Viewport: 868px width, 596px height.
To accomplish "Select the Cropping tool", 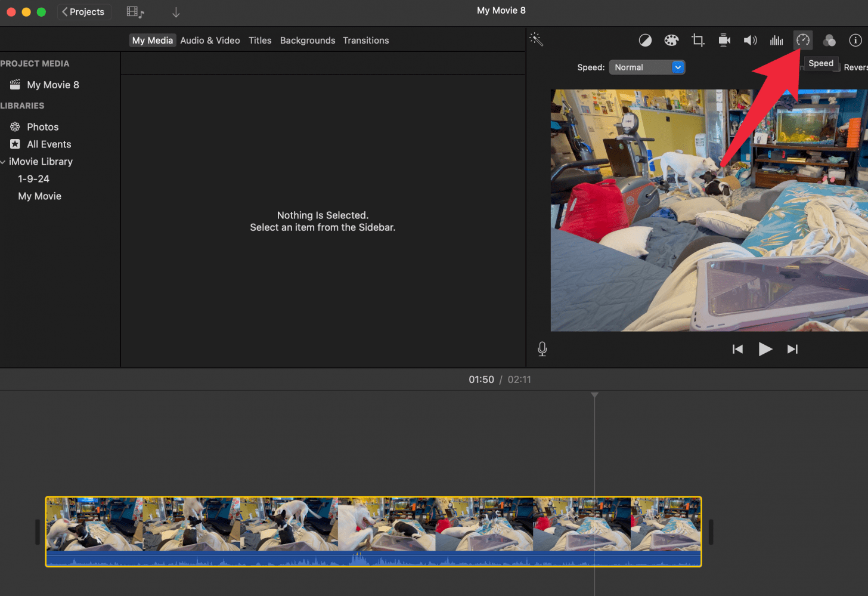I will click(x=697, y=40).
